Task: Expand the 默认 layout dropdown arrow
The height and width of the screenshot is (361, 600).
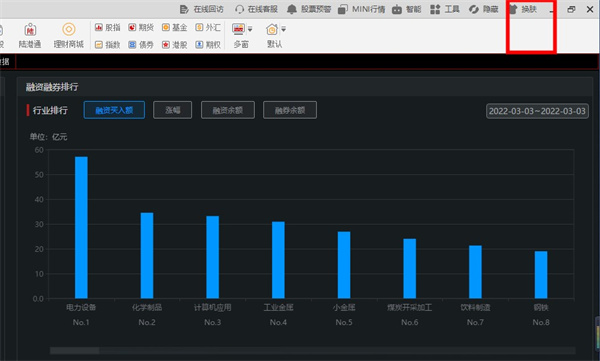Action: click(x=284, y=29)
